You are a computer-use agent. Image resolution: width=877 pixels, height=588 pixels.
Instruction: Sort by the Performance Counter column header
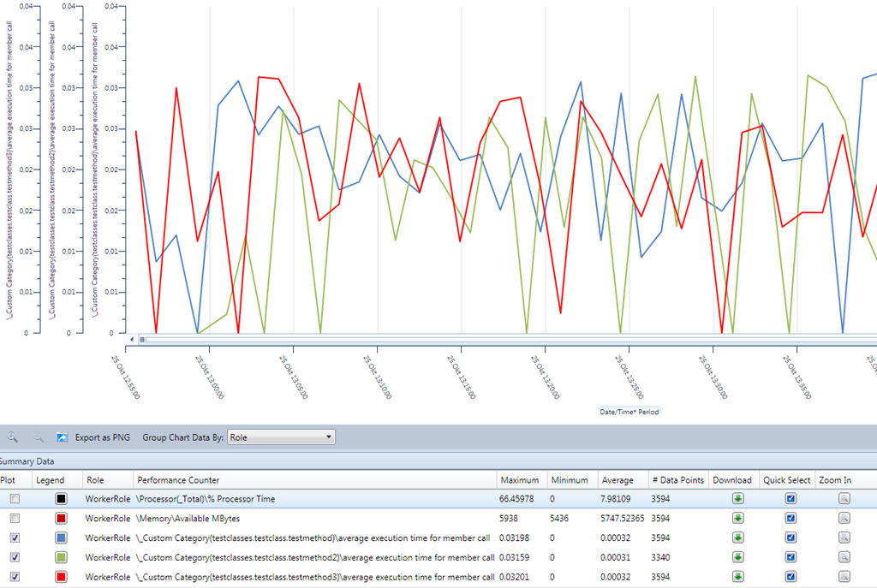click(x=178, y=480)
